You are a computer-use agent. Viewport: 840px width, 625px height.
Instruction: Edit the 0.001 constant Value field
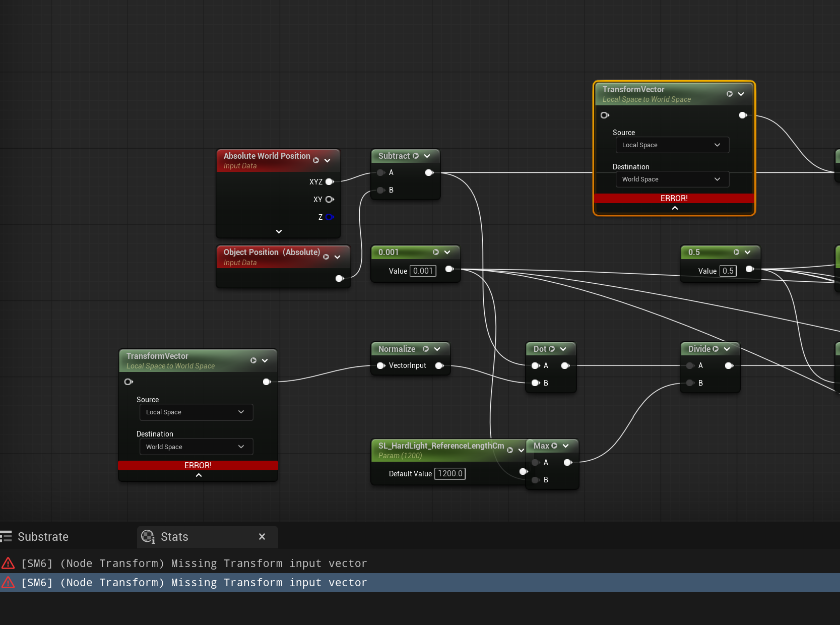coord(423,271)
